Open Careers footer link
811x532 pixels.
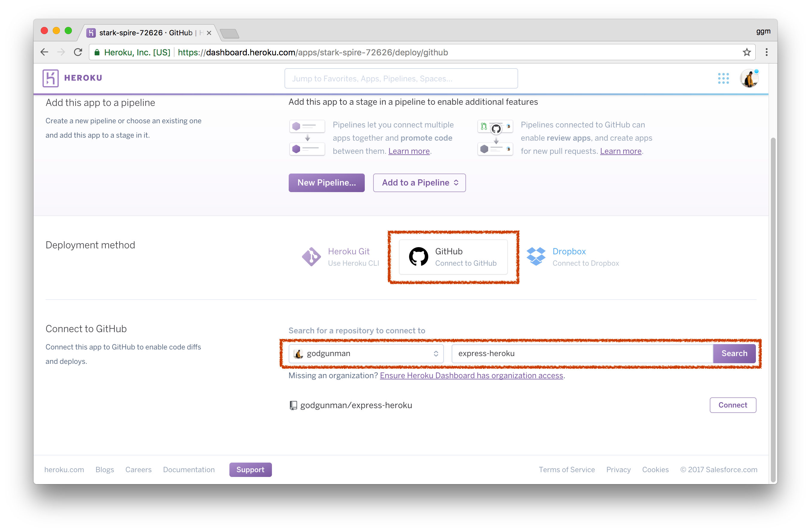point(138,470)
